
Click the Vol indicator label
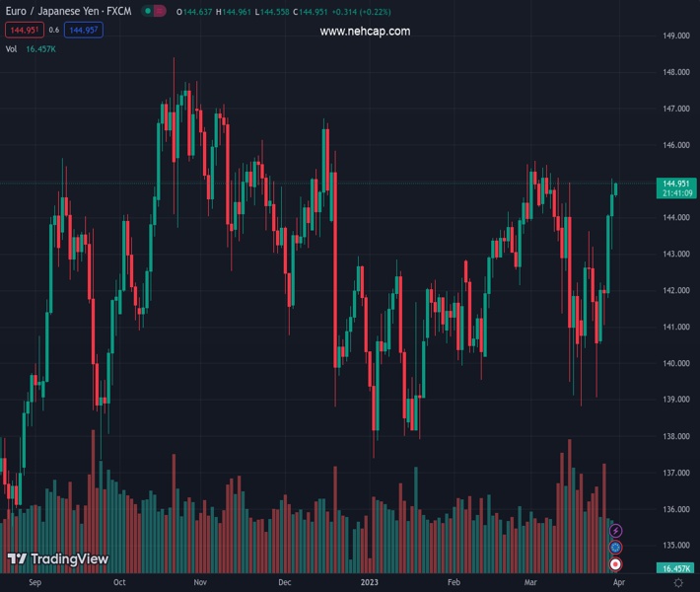(11, 48)
